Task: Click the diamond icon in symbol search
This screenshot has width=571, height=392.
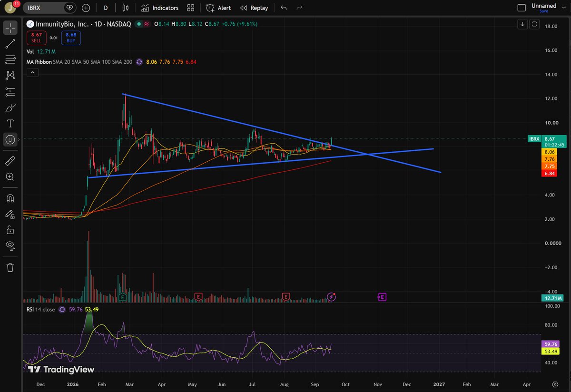Action: [70, 8]
